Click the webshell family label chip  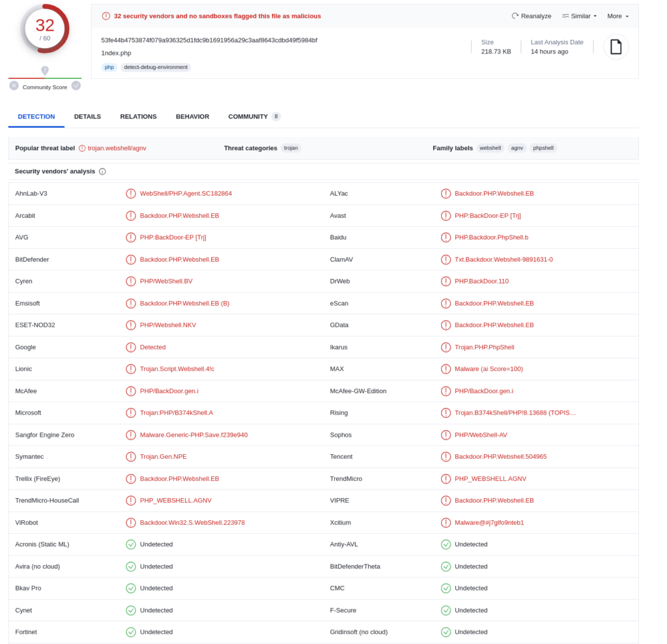tap(490, 149)
